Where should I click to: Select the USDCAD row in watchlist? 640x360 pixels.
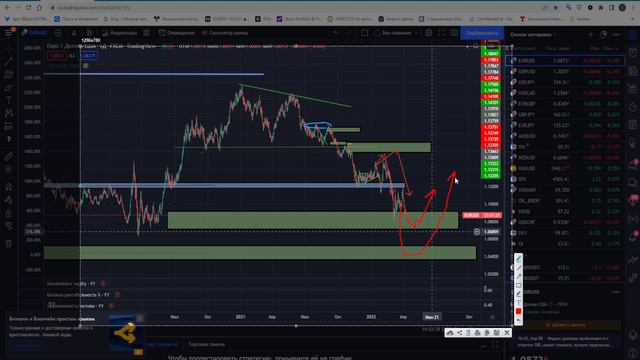click(565, 93)
